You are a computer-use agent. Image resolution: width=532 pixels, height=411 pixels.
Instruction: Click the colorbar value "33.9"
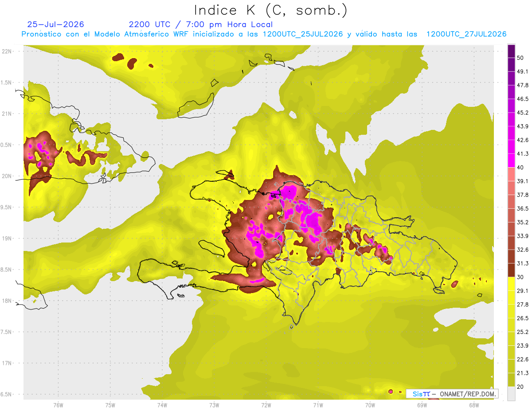tap(522, 236)
